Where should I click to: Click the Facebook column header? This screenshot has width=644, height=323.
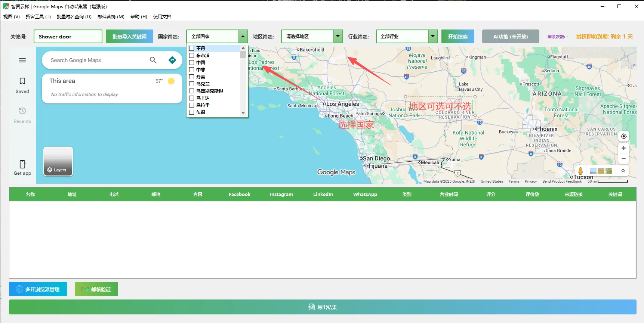(240, 195)
